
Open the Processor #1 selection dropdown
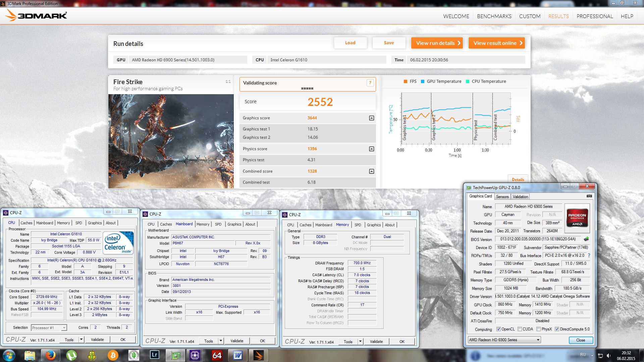[64, 328]
